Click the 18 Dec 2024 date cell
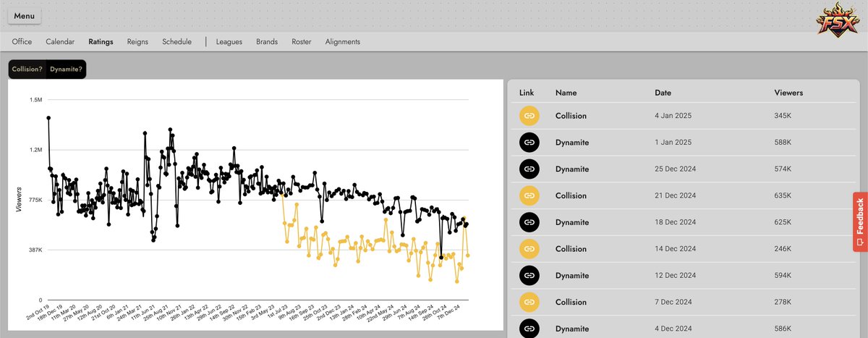 (676, 222)
